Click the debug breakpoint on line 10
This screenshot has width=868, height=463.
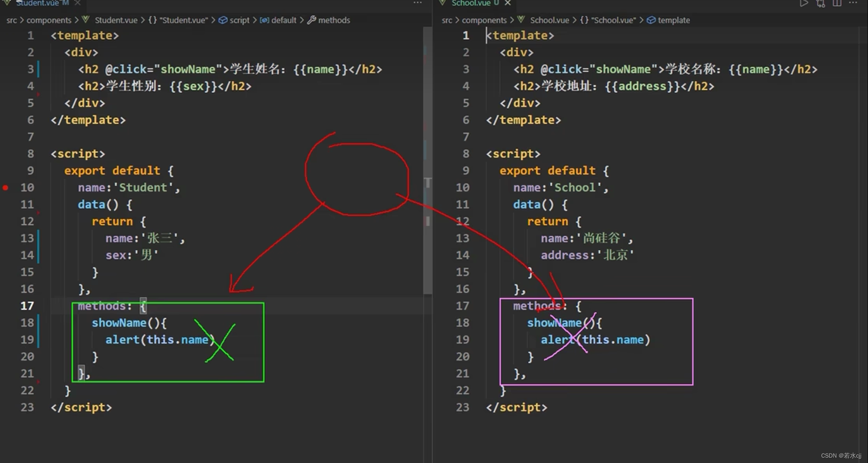click(5, 188)
